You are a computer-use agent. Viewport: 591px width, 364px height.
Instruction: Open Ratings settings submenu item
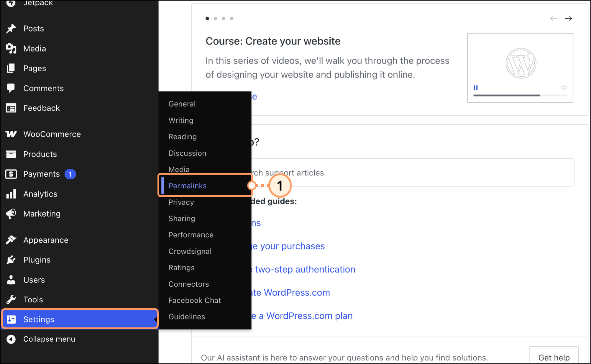pyautogui.click(x=181, y=268)
